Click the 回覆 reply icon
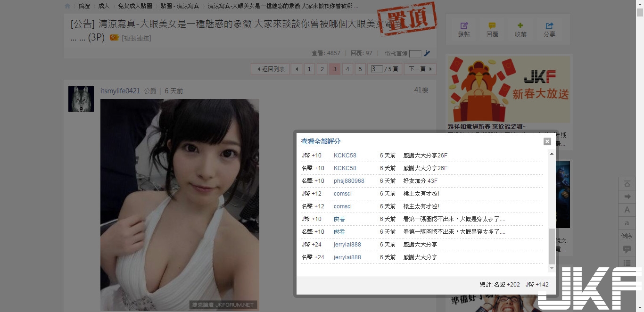 coord(492,29)
